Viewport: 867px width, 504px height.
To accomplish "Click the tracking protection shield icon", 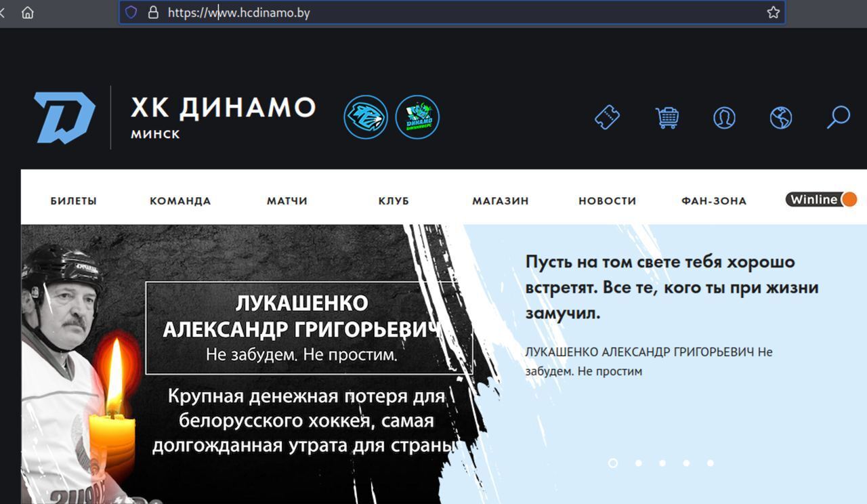I will (x=131, y=12).
